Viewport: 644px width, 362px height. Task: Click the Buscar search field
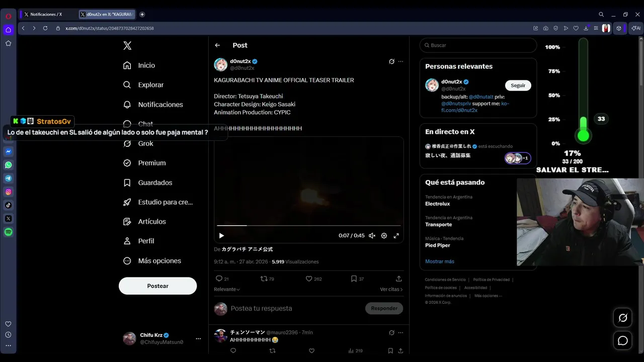coord(478,45)
